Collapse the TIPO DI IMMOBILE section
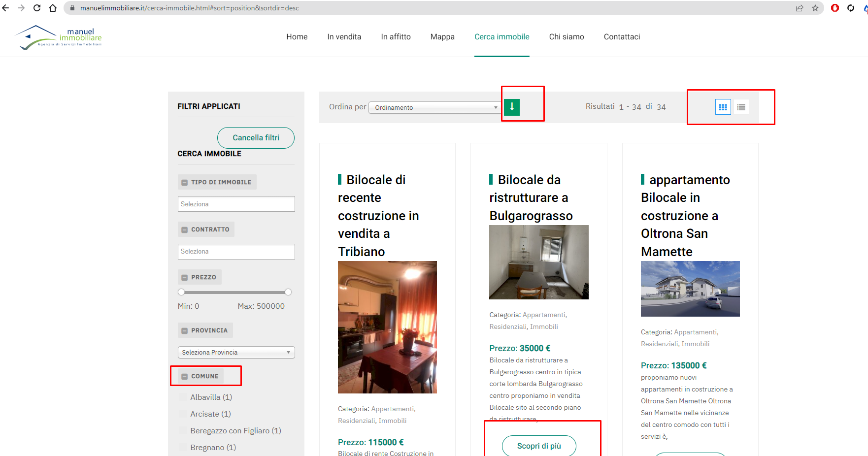 (217, 182)
